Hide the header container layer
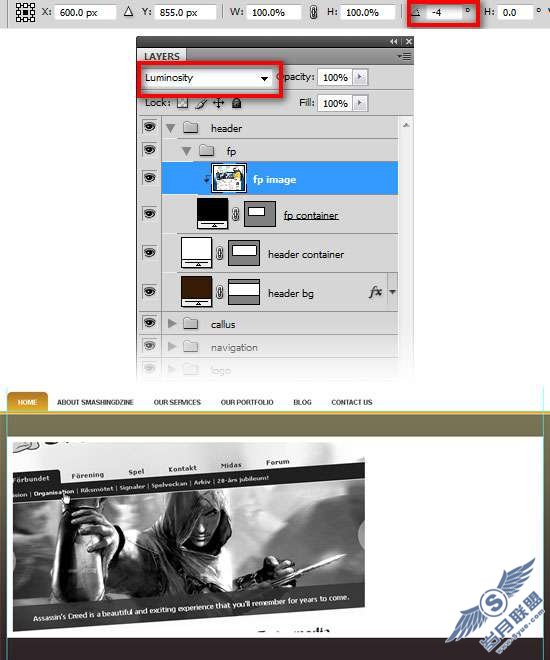Image resolution: width=550 pixels, height=660 pixels. 149,253
